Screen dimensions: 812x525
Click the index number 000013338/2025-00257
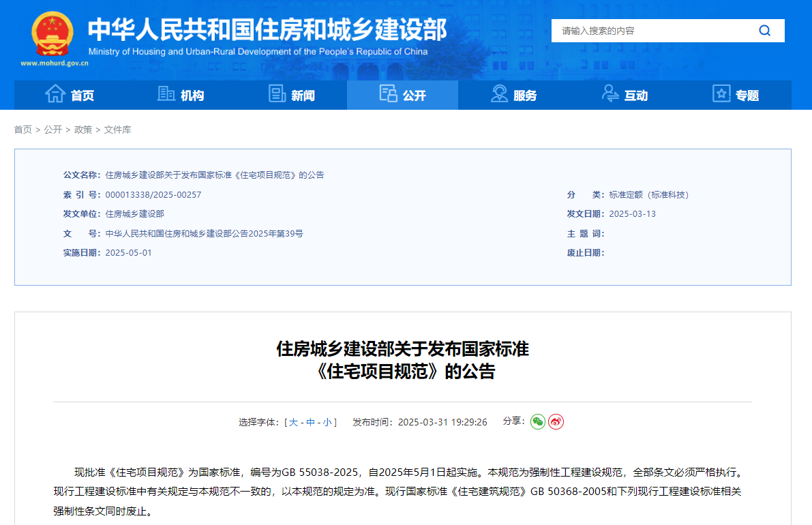(153, 195)
